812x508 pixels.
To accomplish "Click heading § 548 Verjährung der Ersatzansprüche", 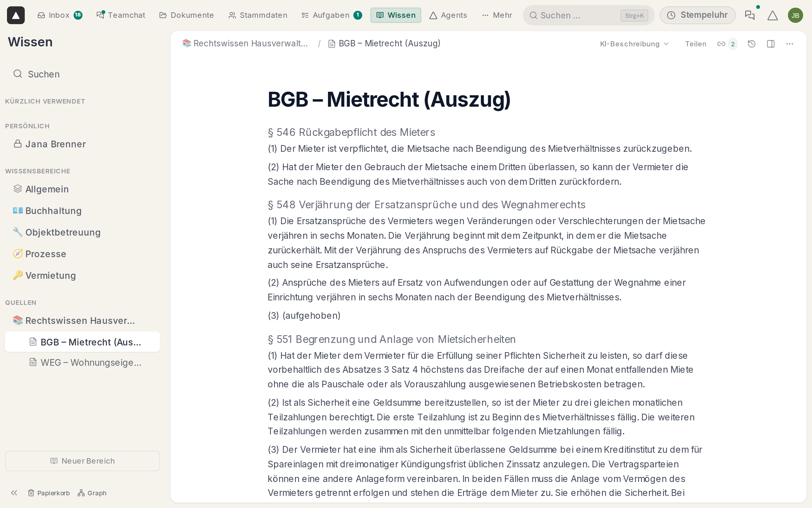I will [427, 204].
